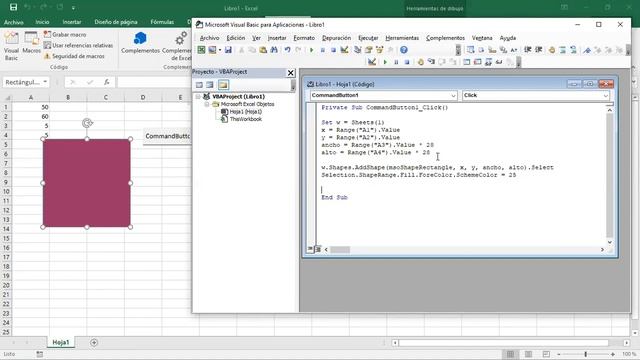Open Ejecutar menu

(x=368, y=38)
